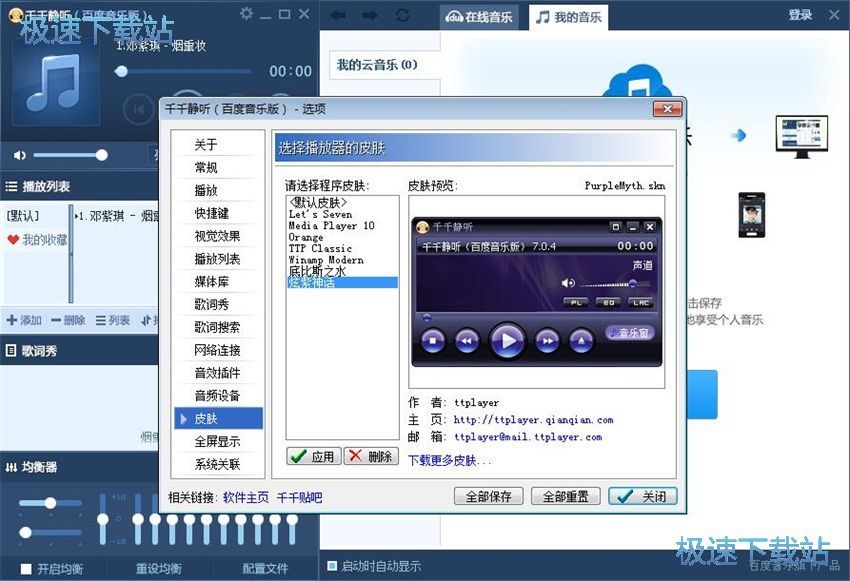
Task: Click the mobile phone icon
Action: click(752, 215)
